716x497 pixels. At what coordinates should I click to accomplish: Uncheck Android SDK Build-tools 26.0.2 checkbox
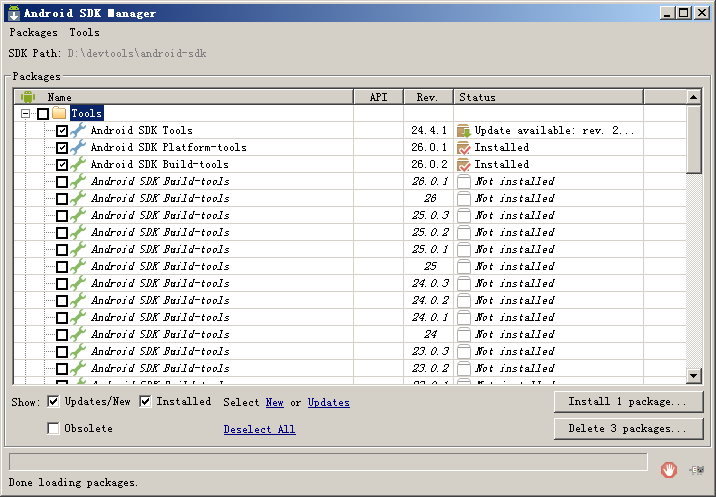coord(62,164)
